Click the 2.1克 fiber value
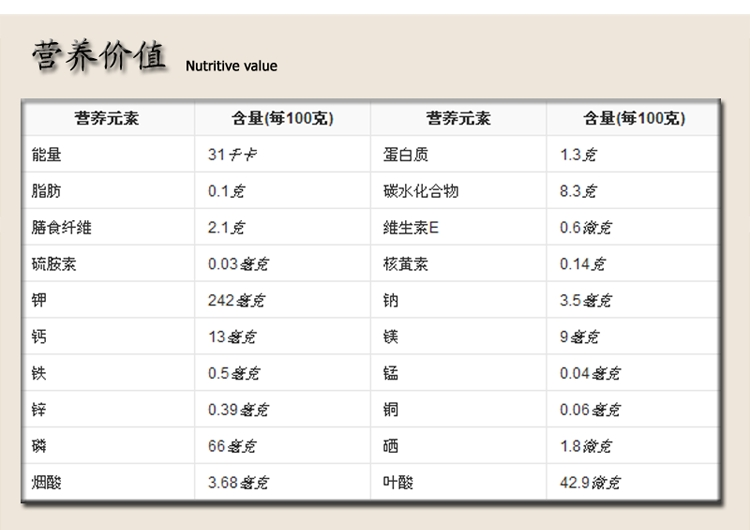 point(226,227)
